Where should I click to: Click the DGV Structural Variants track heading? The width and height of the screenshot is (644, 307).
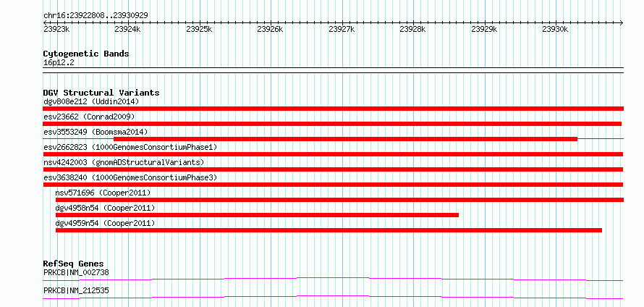[x=101, y=93]
